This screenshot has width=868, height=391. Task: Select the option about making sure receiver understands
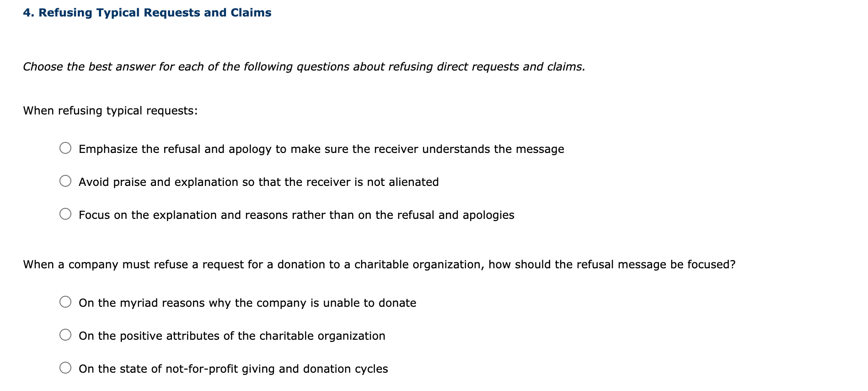pyautogui.click(x=321, y=148)
